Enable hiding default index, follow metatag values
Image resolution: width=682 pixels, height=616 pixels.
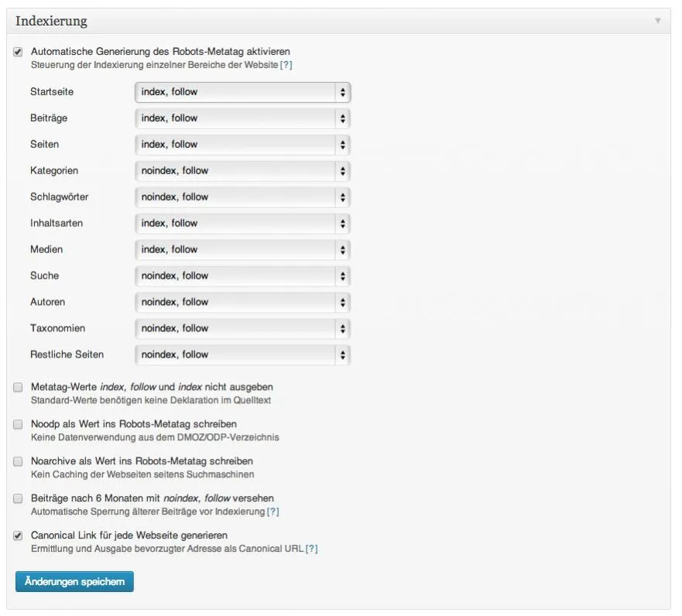point(18,388)
